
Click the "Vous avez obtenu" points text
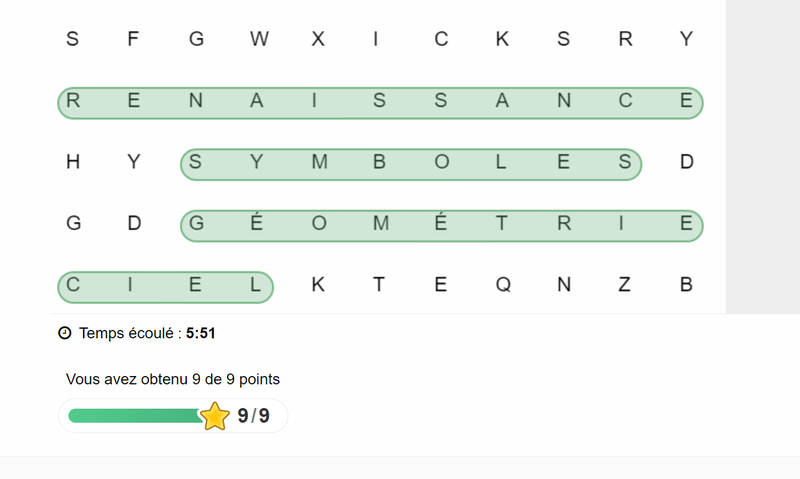click(x=173, y=379)
